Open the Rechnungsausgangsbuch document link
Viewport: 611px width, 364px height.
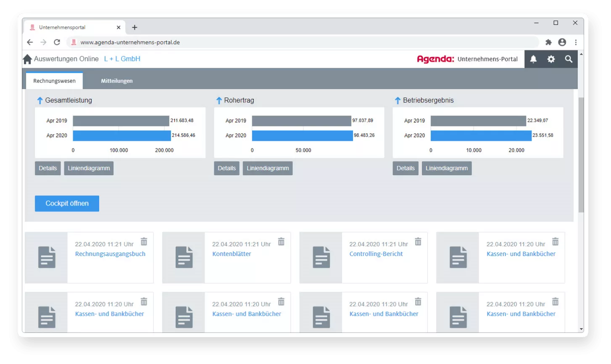pos(110,254)
